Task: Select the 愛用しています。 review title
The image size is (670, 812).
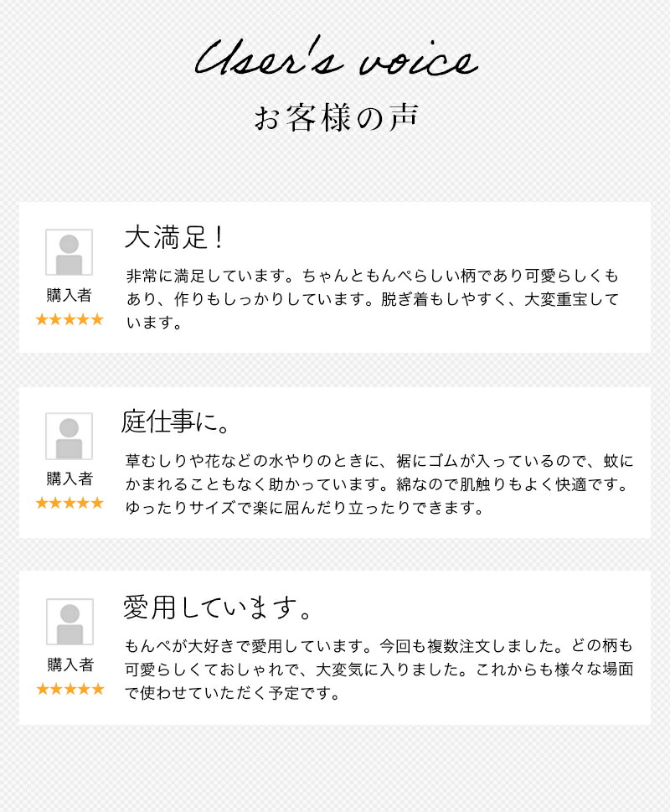Action: tap(217, 607)
